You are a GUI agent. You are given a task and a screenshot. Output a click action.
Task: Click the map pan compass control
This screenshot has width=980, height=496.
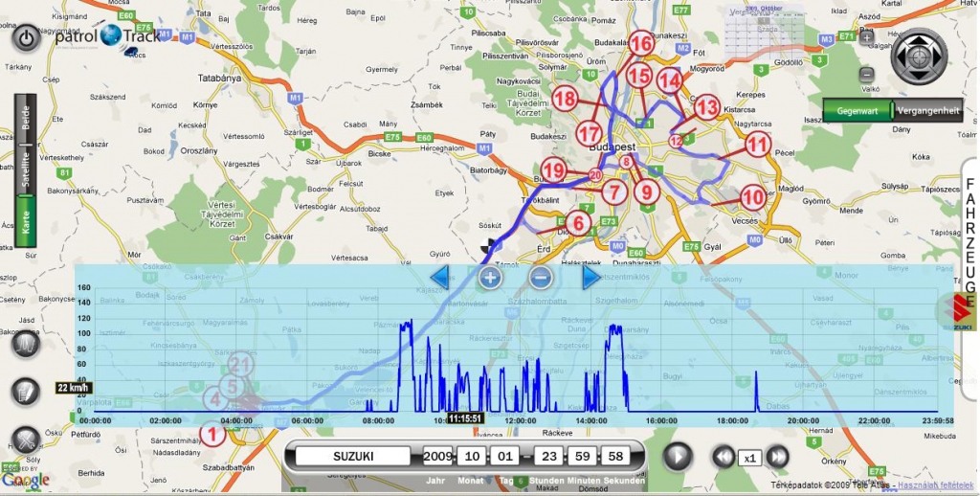coord(919,56)
